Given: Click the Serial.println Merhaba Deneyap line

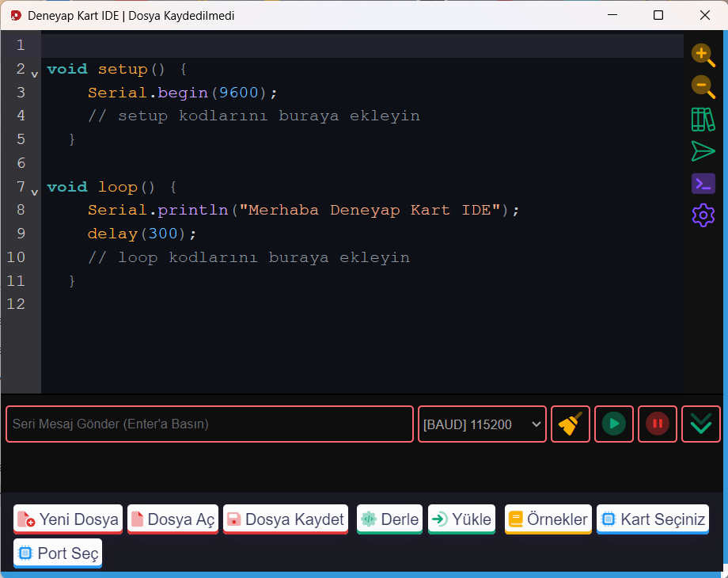Looking at the screenshot, I should click(x=303, y=210).
